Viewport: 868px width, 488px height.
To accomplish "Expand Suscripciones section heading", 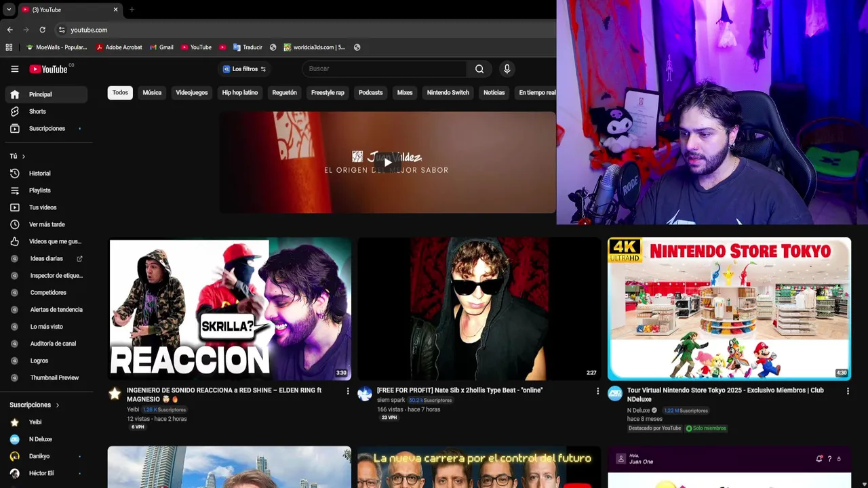I will pyautogui.click(x=35, y=405).
